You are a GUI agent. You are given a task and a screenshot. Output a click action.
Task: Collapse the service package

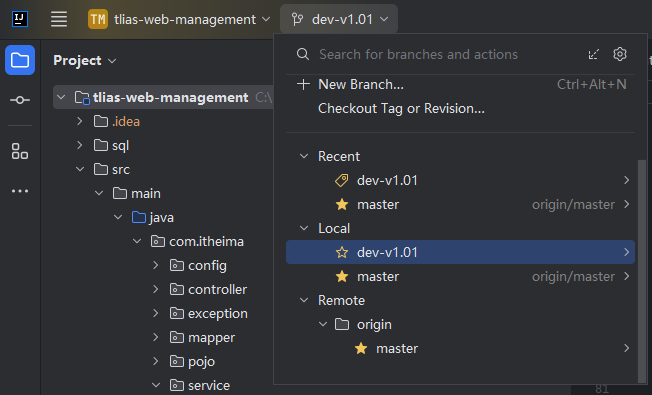coord(156,385)
